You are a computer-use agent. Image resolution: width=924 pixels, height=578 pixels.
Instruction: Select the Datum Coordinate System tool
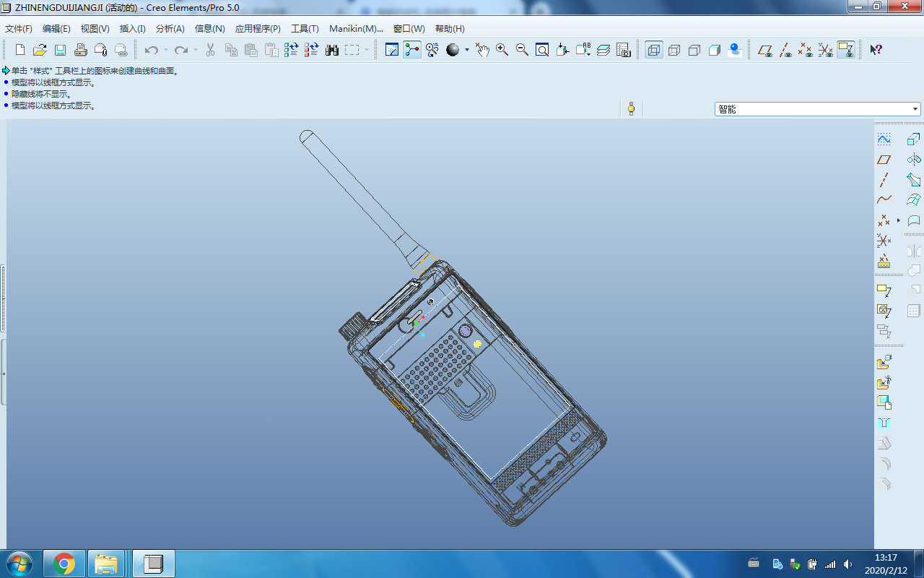pos(884,240)
